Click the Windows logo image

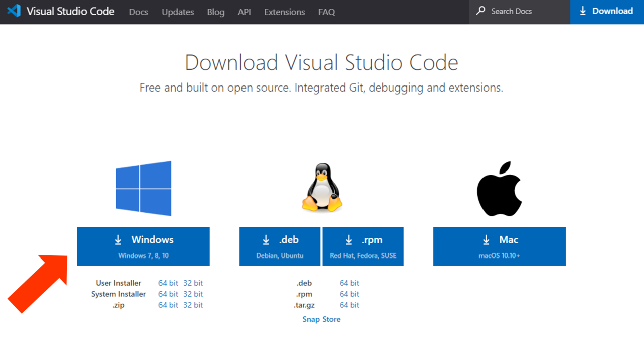point(143,188)
